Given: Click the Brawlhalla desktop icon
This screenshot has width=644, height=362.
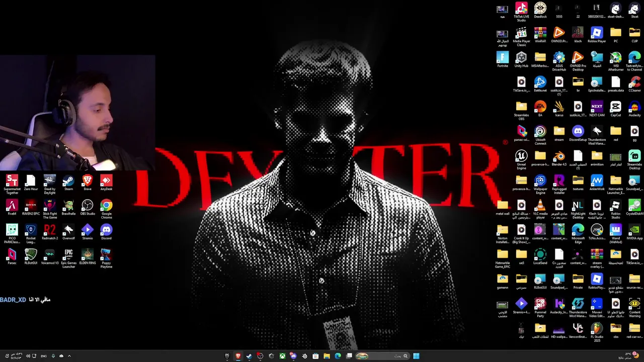Looking at the screenshot, I should point(68,208).
